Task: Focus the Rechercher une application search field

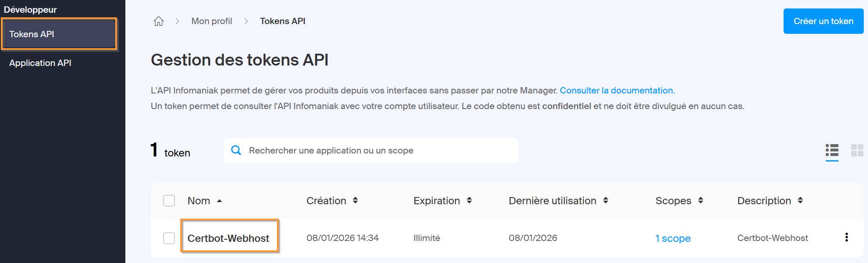Action: [x=371, y=151]
